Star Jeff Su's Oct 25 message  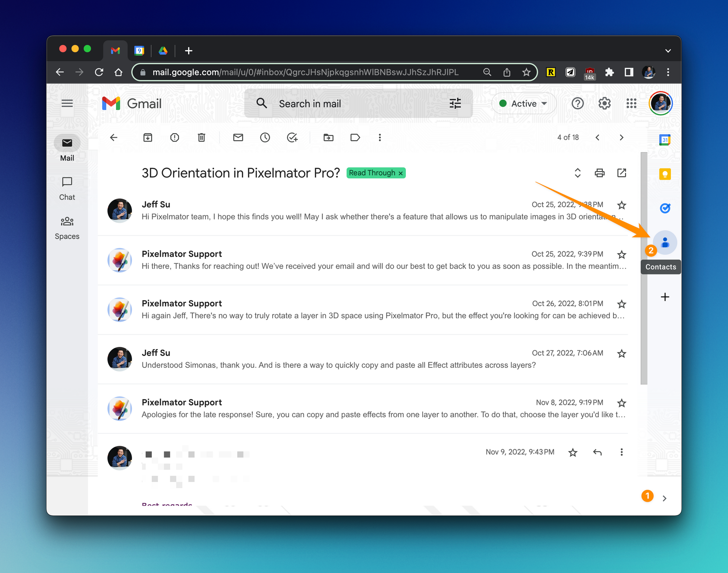point(622,205)
